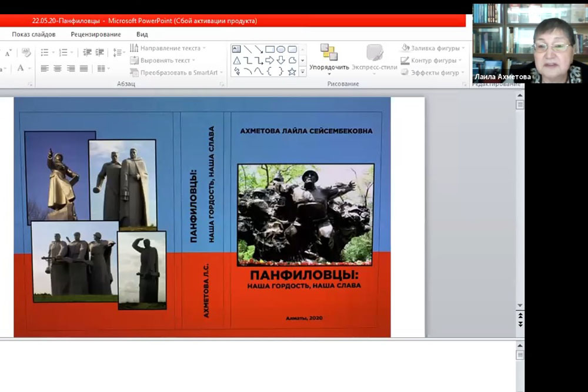Open the Показ слайдов tab
The height and width of the screenshot is (392, 588).
pos(34,35)
